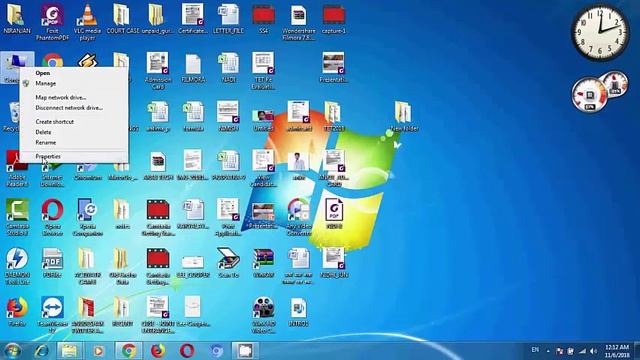The image size is (640, 360).
Task: Select the DAEMON Tools Lite shortcut
Action: click(17, 266)
